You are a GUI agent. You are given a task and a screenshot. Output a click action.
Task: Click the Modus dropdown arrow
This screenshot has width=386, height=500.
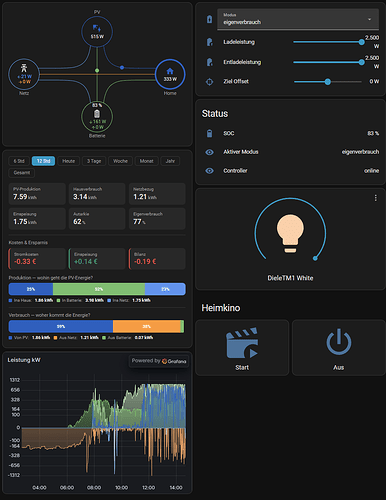coord(369,19)
